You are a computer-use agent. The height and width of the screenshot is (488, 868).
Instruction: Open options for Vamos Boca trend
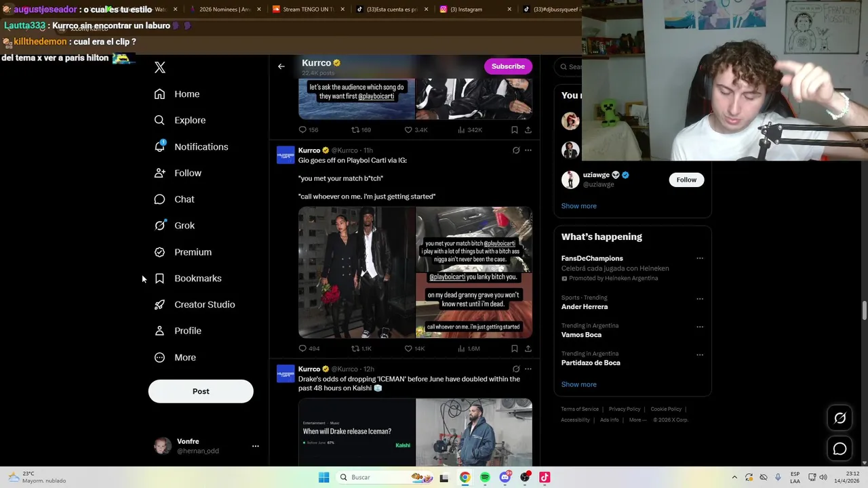pyautogui.click(x=700, y=327)
